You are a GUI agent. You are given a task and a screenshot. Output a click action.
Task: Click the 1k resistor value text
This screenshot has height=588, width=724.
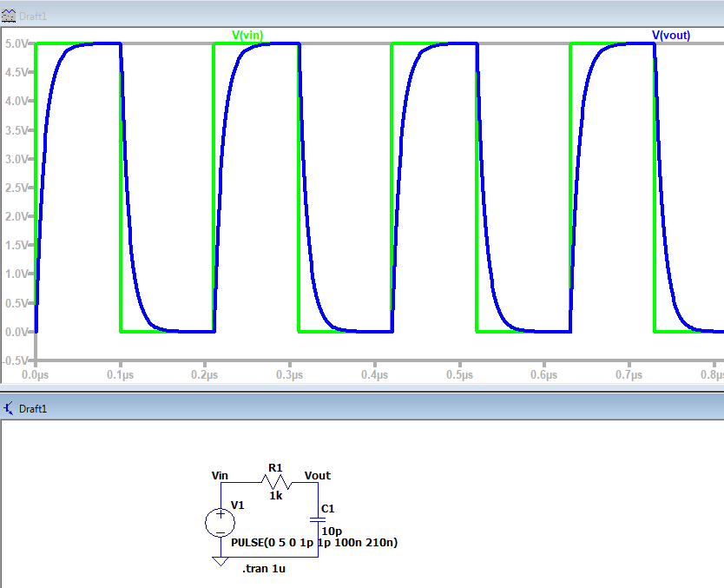275,496
